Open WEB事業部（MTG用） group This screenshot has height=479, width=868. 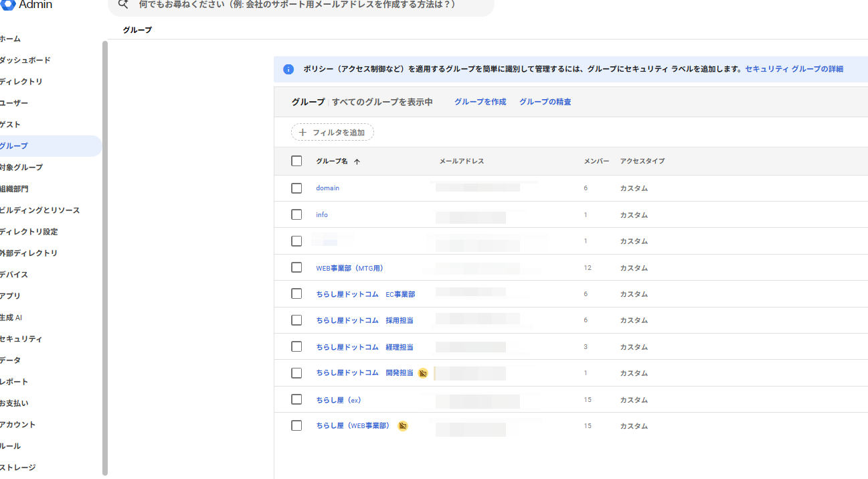tap(349, 268)
